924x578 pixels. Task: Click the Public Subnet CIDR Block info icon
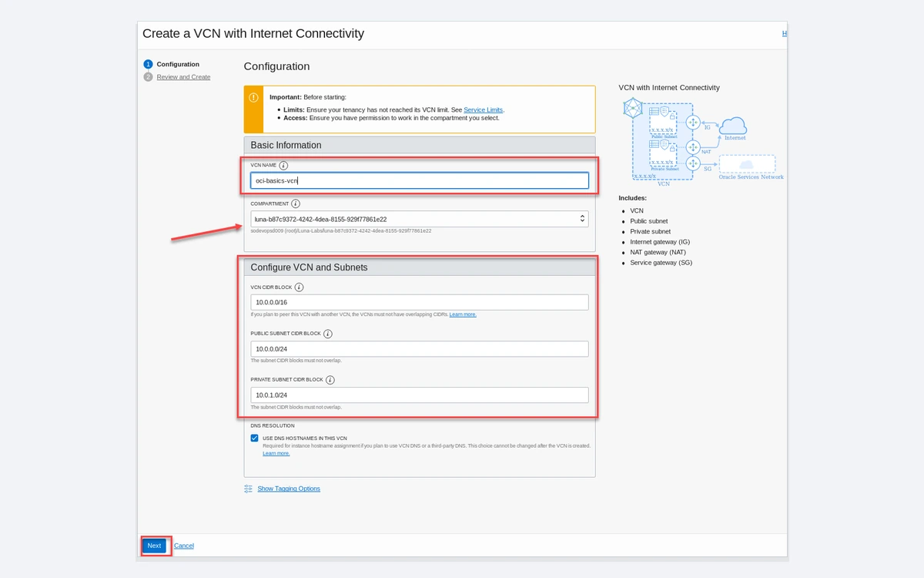pos(328,334)
